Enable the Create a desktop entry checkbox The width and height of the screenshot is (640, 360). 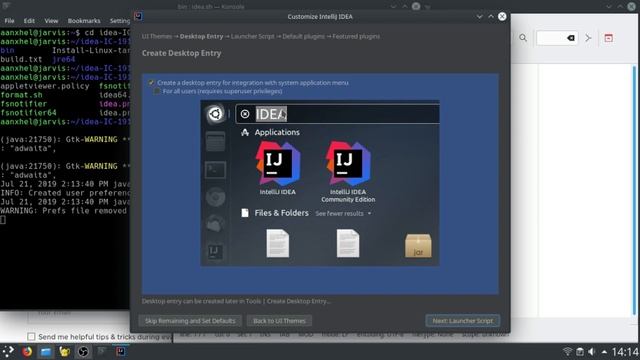coord(151,82)
